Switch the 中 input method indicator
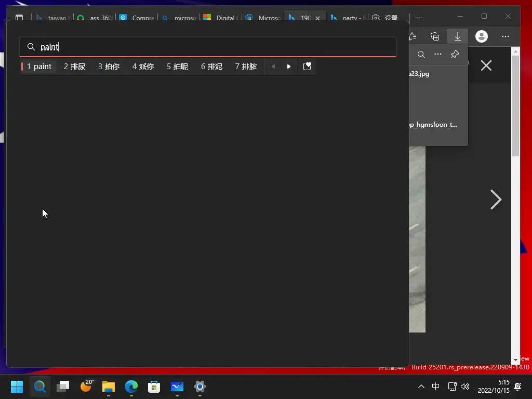 (x=436, y=386)
